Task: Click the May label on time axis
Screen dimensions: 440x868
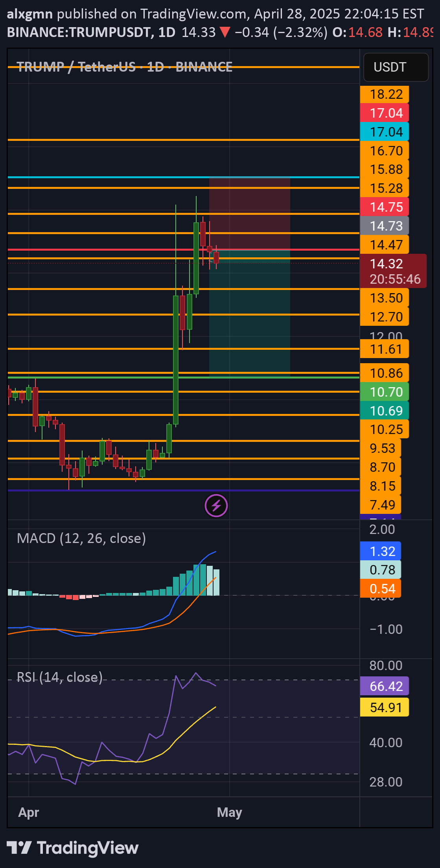Action: pos(230,812)
